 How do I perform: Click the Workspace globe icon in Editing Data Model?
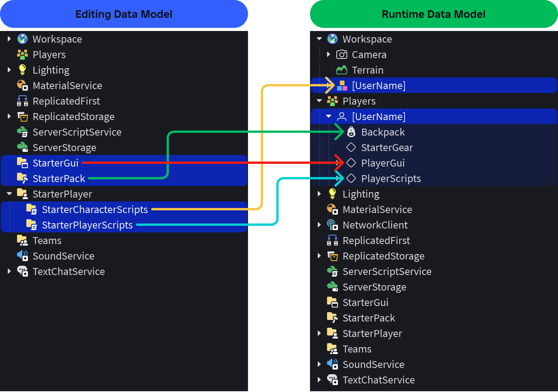[x=22, y=39]
